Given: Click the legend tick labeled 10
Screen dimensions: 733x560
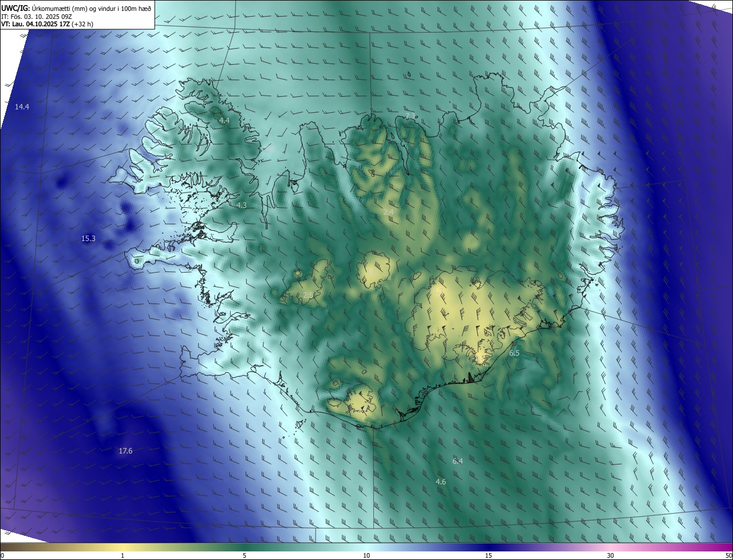Looking at the screenshot, I should click(366, 556).
